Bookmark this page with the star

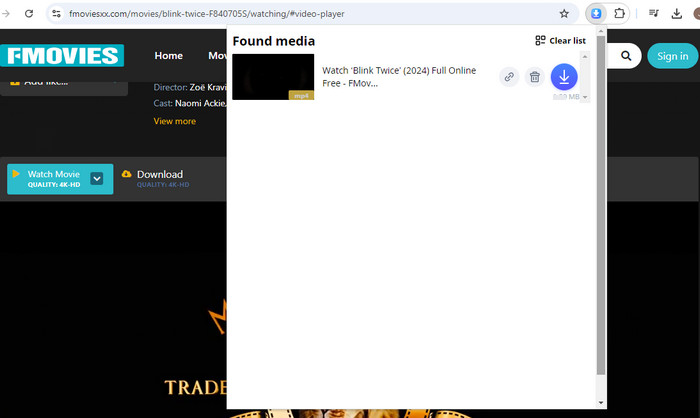point(564,14)
